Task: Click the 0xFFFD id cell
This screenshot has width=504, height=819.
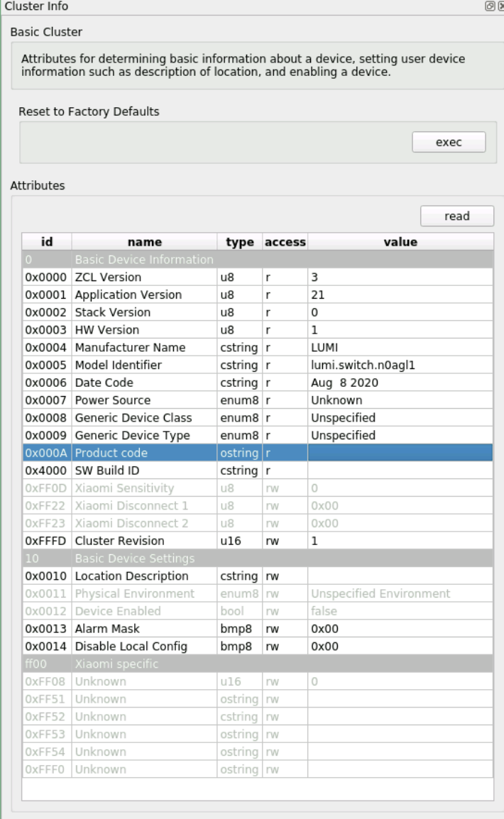Action: coord(47,541)
